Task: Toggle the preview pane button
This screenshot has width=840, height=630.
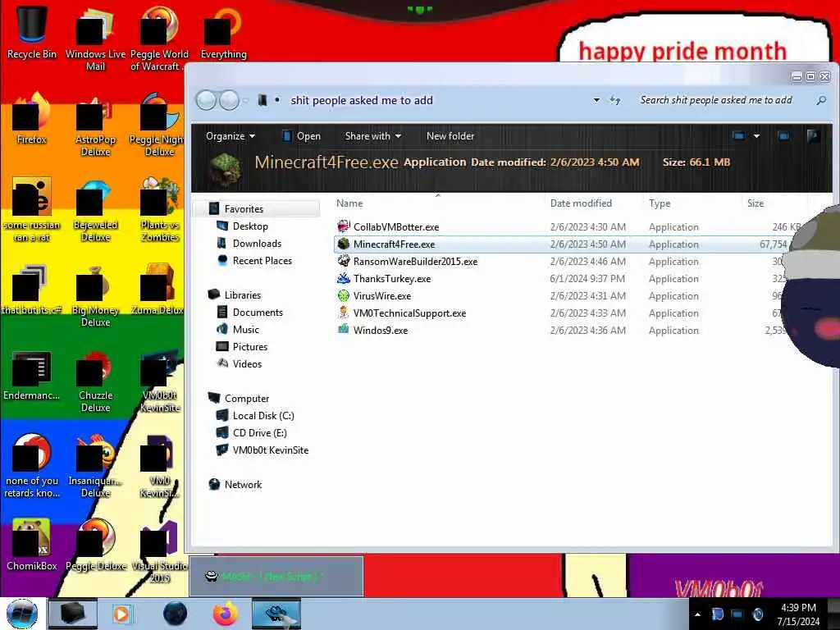Action: (x=783, y=136)
